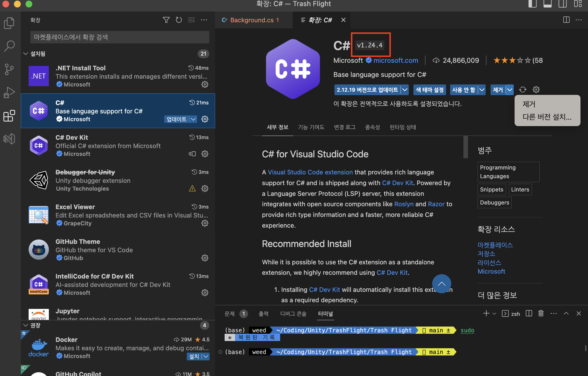
Task: Open manage gear for Excel Viewer
Action: 205,223
